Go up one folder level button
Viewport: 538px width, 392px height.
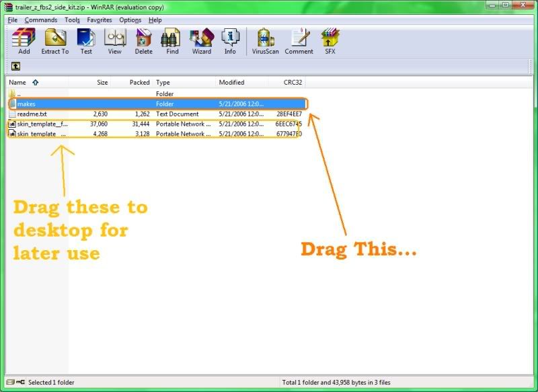(x=15, y=67)
